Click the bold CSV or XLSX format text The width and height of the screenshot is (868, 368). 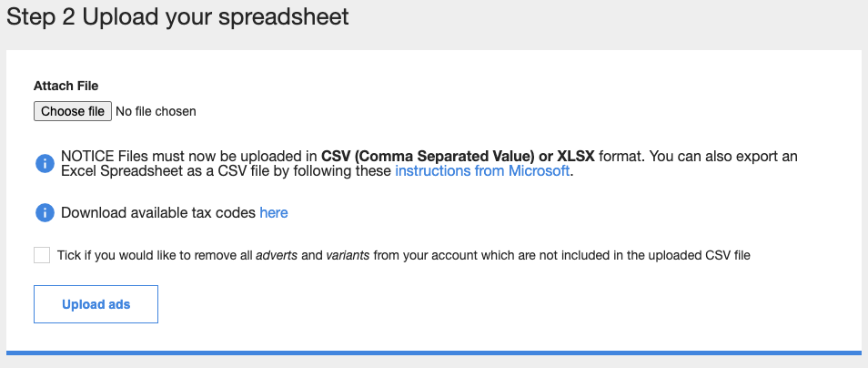pyautogui.click(x=458, y=157)
